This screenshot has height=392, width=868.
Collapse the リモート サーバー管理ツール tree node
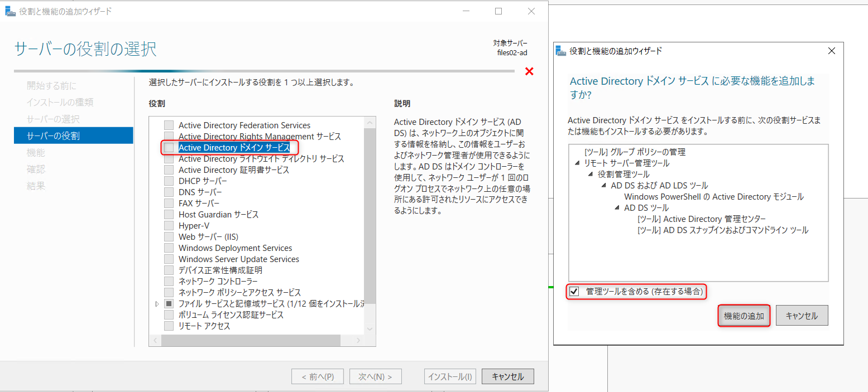[x=577, y=163]
